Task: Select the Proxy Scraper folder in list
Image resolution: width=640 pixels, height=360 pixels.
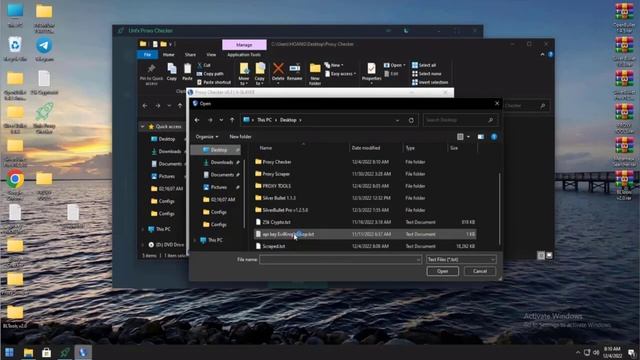Action: (x=364, y=174)
